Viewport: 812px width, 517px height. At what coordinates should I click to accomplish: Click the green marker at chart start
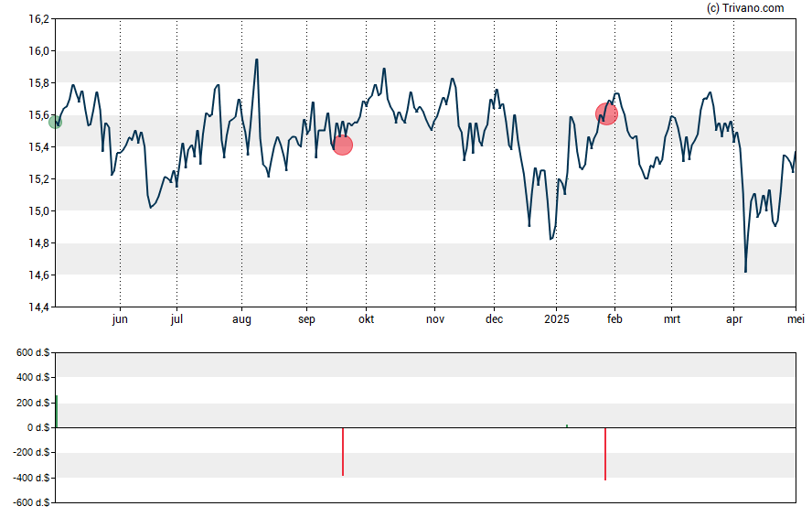56,123
